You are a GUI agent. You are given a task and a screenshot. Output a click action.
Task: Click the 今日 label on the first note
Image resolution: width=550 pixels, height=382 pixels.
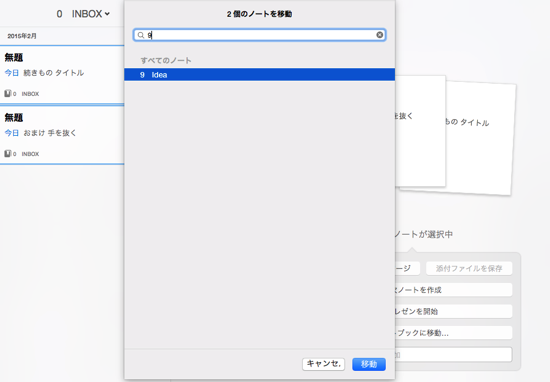12,73
